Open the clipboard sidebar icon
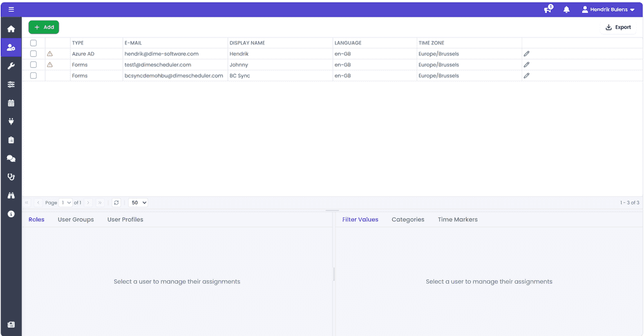The height and width of the screenshot is (336, 644). pos(11,140)
